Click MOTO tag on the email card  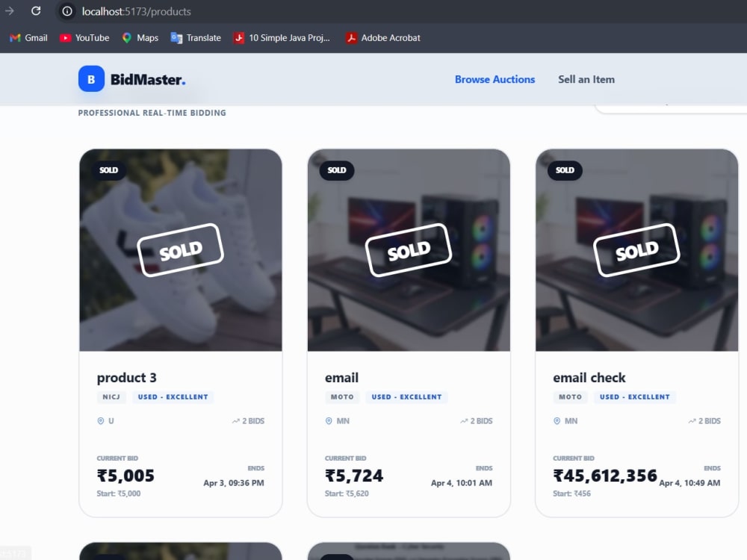(343, 396)
